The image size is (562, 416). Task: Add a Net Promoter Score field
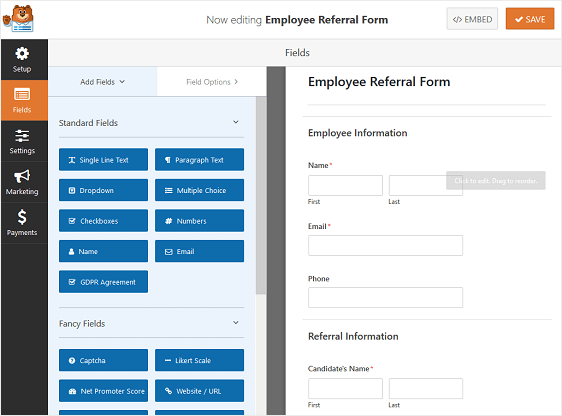point(103,391)
